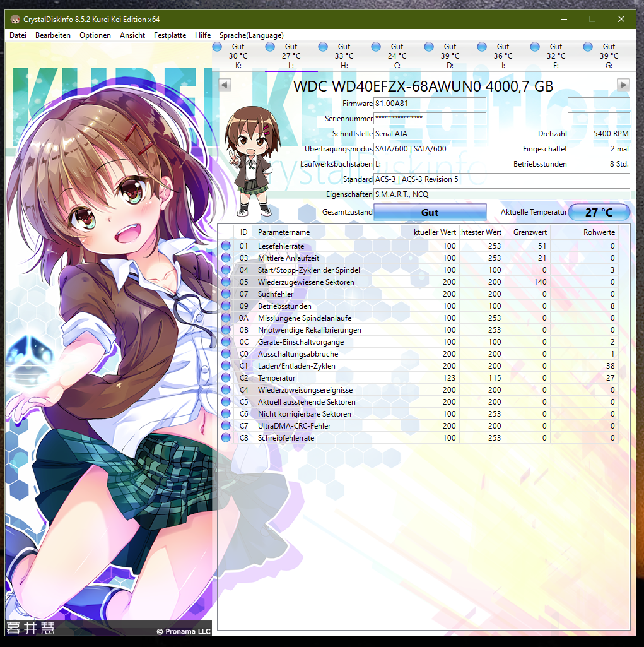Open the Sprache(Language) menu
The image size is (644, 647).
(251, 35)
